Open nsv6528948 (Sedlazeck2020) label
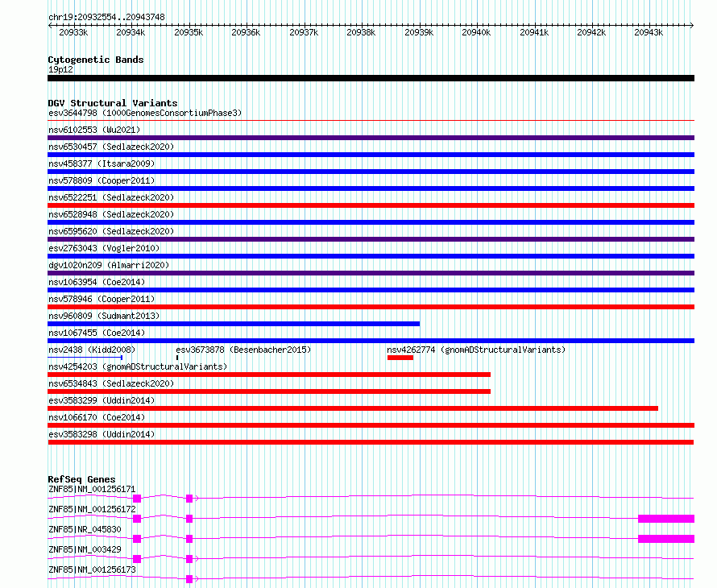Screen dimensions: 717x588 tap(111, 214)
